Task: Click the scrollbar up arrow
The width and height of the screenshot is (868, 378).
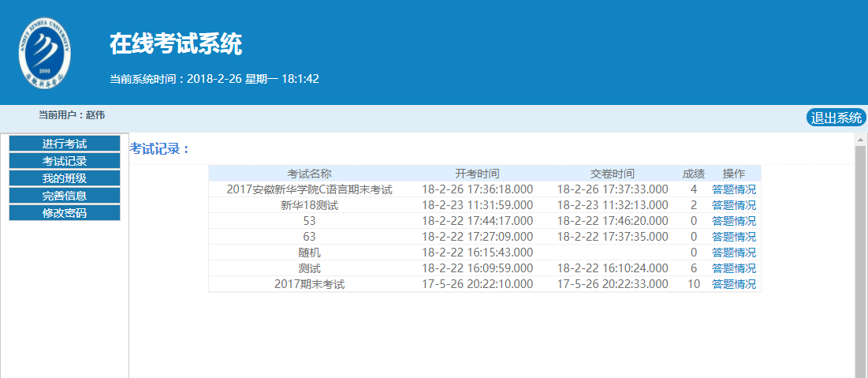Action: pyautogui.click(x=861, y=138)
